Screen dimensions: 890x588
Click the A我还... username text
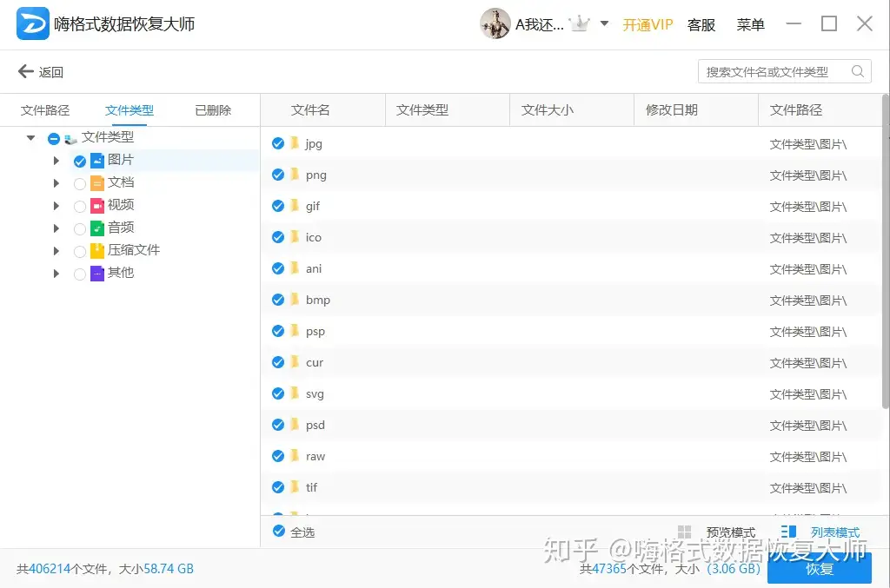point(539,24)
